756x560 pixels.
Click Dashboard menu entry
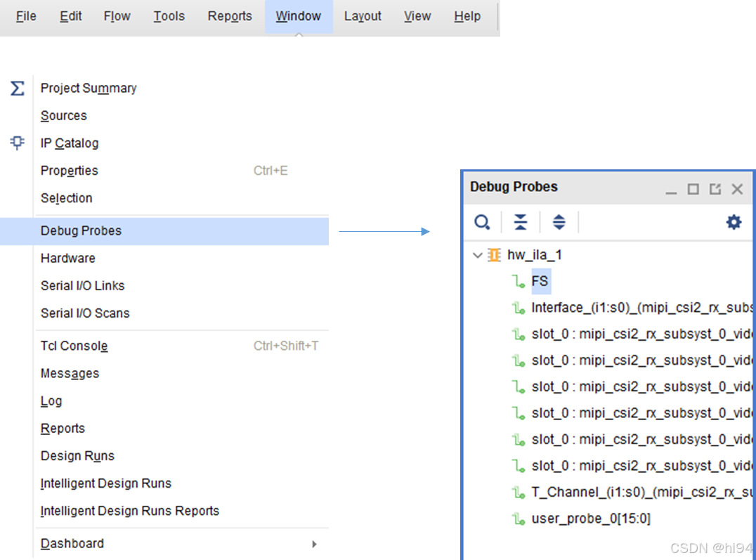tap(72, 544)
